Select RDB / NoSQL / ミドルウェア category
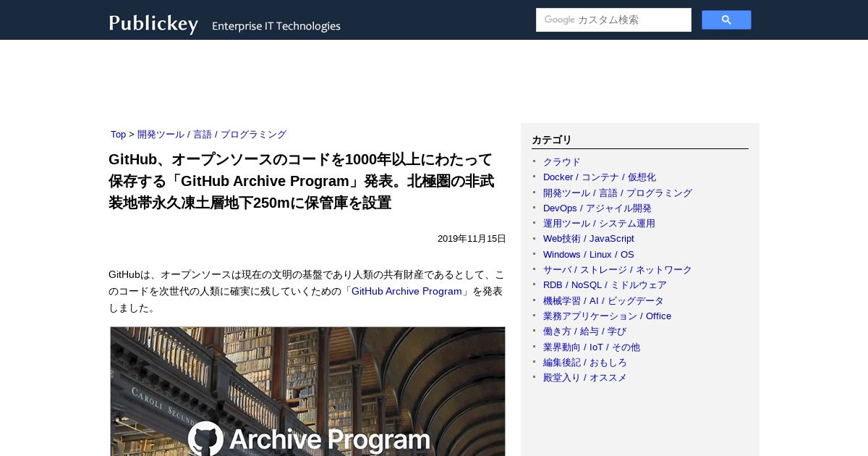 click(x=605, y=285)
